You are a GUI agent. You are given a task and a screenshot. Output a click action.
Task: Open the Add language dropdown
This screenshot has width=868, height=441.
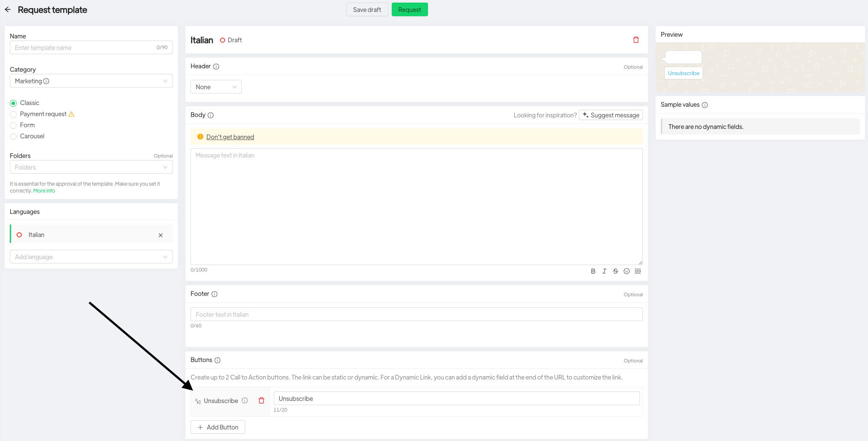click(91, 257)
